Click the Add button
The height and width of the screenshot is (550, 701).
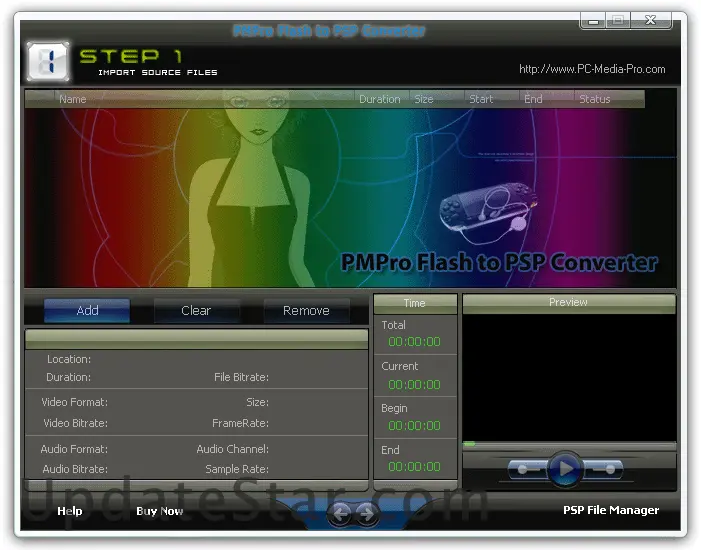click(x=87, y=310)
